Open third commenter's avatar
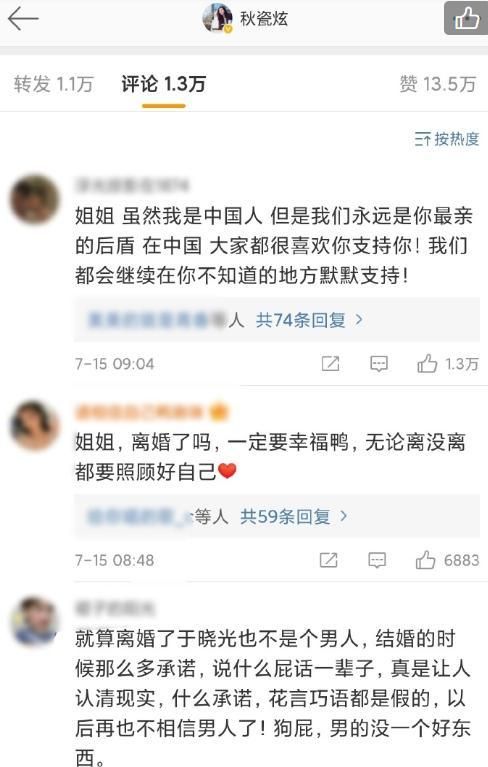The width and height of the screenshot is (488, 767). [x=35, y=621]
